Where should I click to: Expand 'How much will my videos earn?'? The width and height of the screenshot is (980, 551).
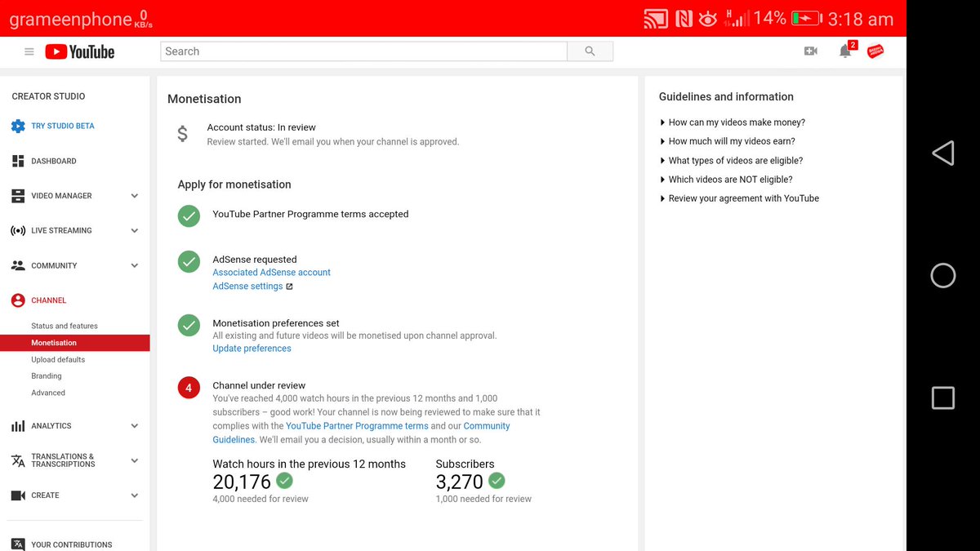pyautogui.click(x=728, y=141)
